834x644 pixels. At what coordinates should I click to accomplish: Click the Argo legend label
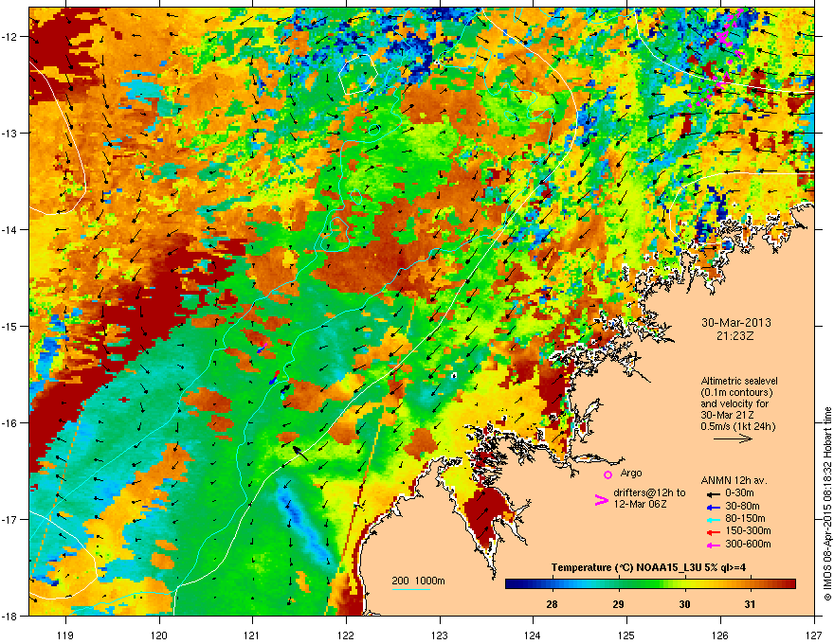point(631,473)
